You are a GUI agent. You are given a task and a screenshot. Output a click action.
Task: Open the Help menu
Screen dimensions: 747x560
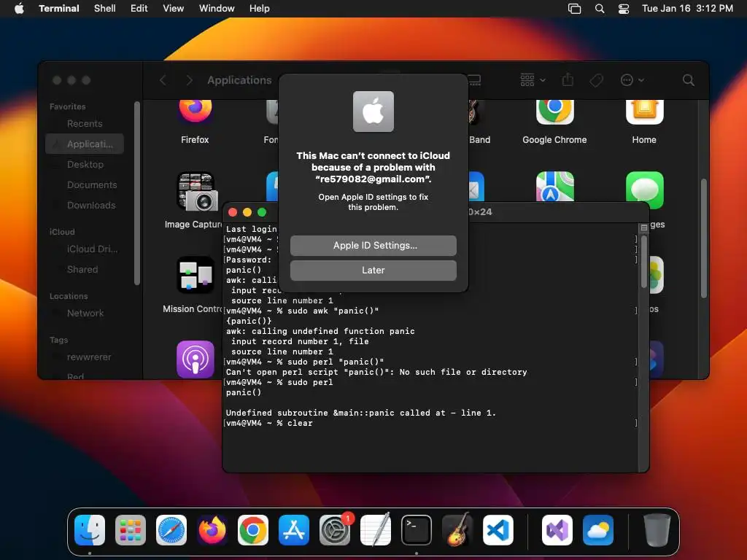point(259,9)
